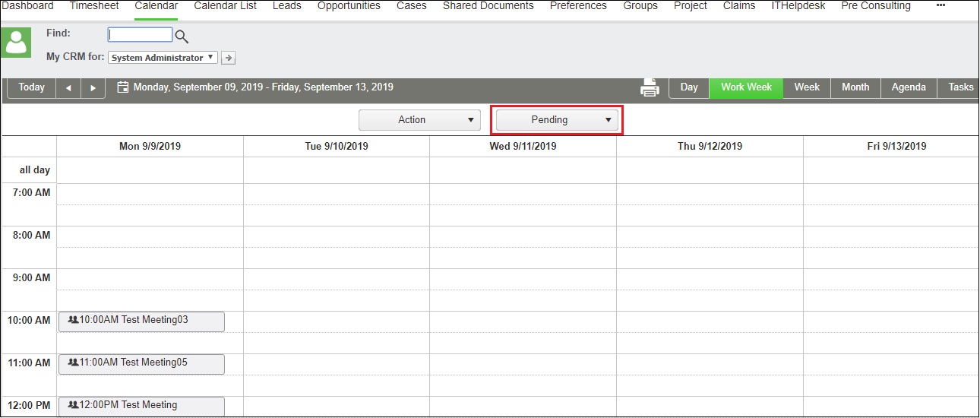Click the 12:00 PM time label
The image size is (980, 418).
[x=29, y=406]
